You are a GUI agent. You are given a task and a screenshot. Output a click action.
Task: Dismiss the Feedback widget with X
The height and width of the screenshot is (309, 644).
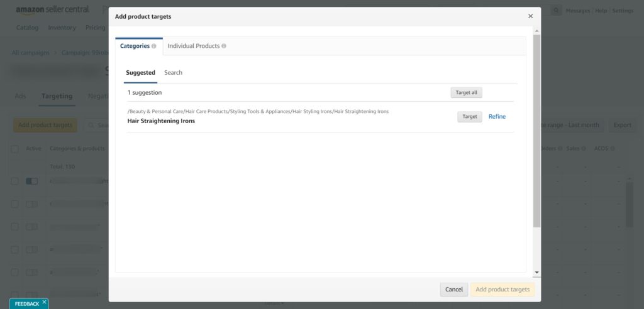pos(45,302)
